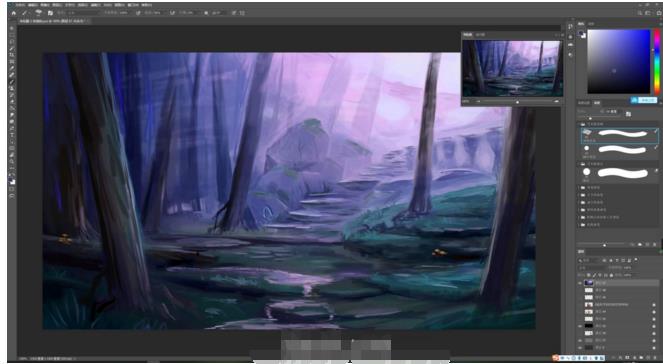Create new adjustment layer icon
663x364 pixels.
(x=635, y=358)
